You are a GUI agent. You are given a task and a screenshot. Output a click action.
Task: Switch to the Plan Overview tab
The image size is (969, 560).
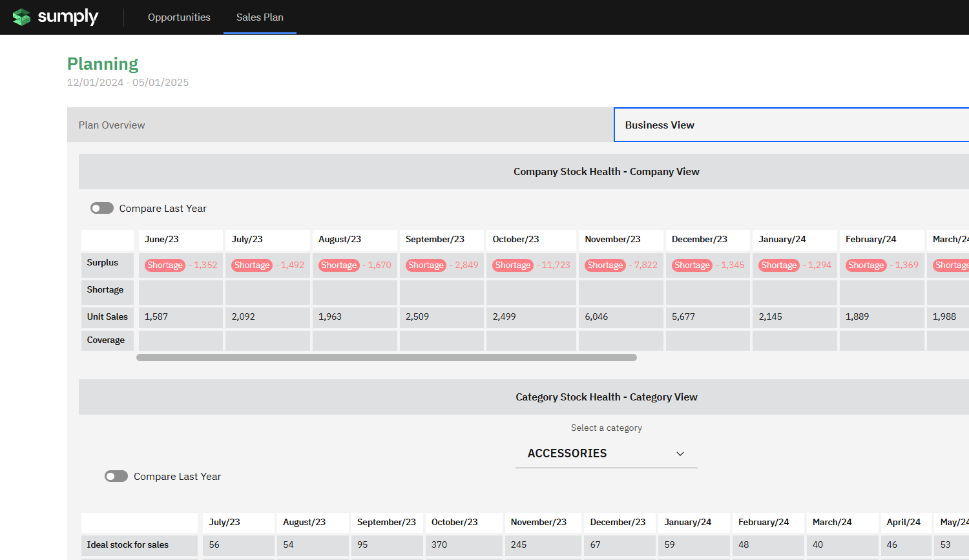112,125
